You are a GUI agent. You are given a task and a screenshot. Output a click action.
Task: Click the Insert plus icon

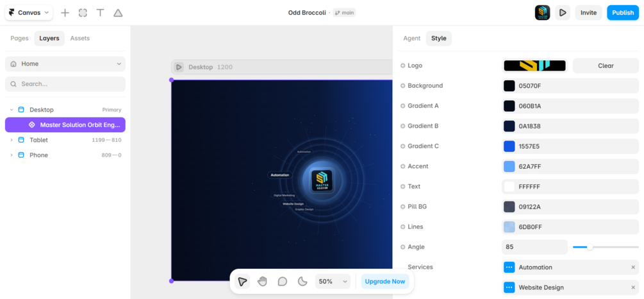point(65,13)
